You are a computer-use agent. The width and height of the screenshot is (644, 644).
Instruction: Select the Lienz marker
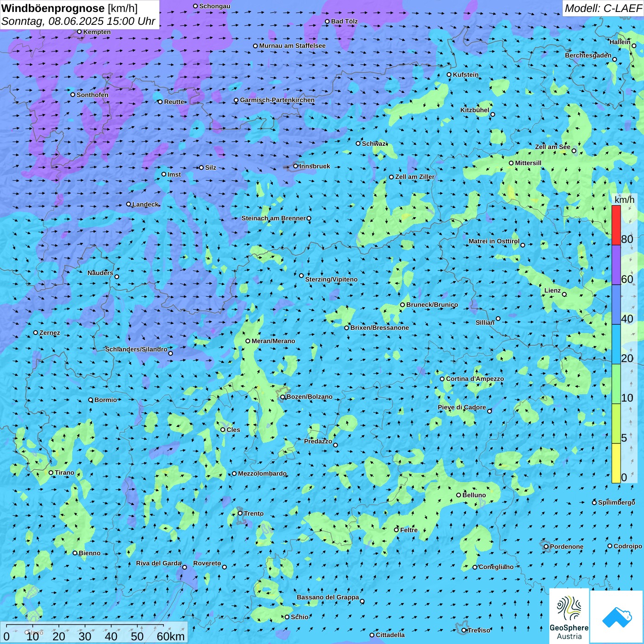[x=564, y=294]
